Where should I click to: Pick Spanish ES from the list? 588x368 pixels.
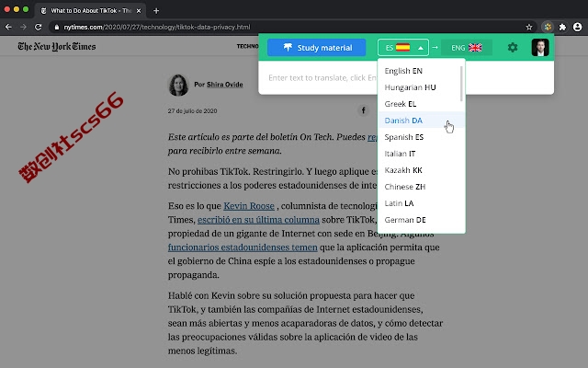[421, 137]
